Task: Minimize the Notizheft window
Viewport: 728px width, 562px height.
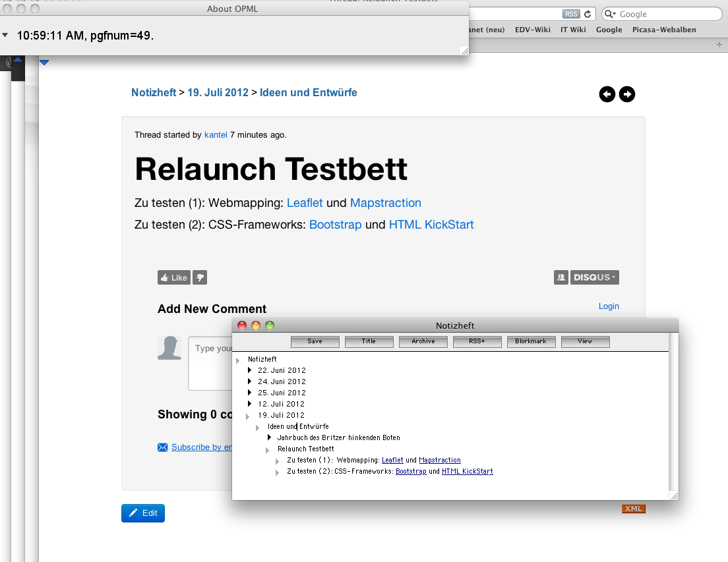Action: tap(256, 325)
